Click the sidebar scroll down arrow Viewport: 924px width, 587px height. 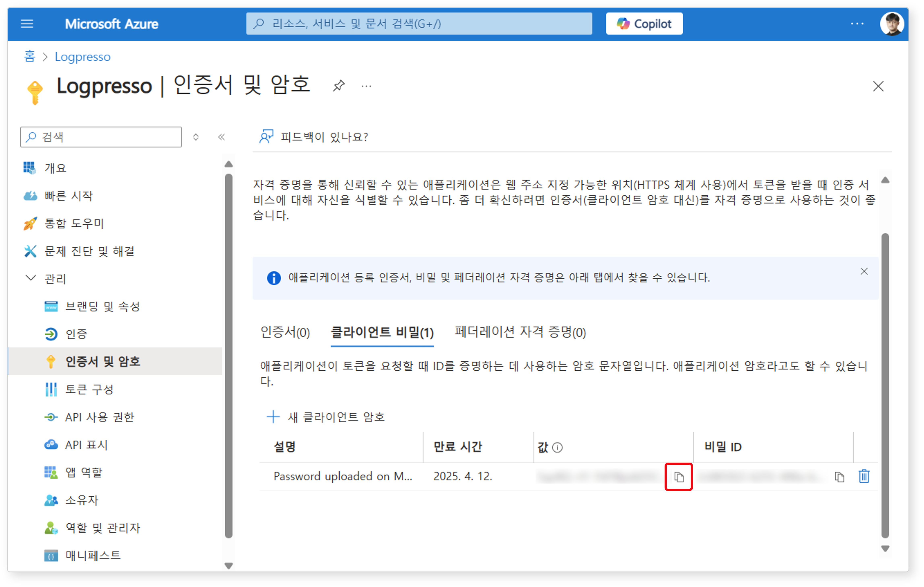229,565
